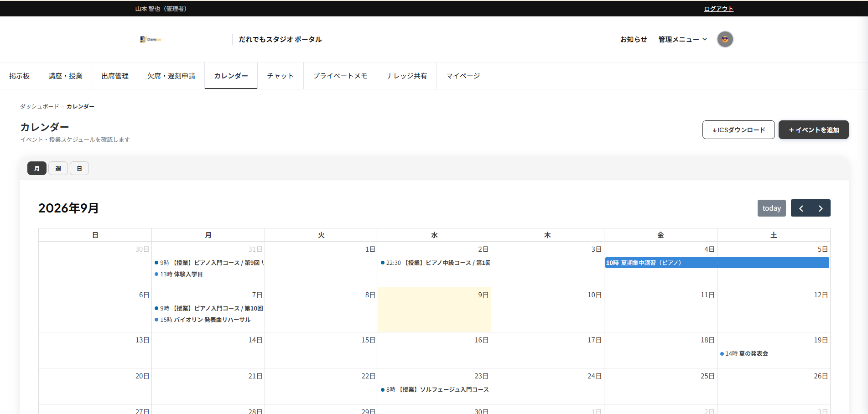Click the today button
Image resolution: width=868 pixels, height=414 pixels.
[772, 208]
